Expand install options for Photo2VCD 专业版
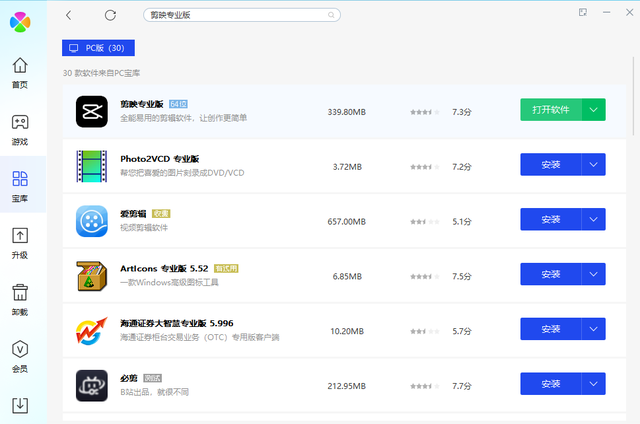The width and height of the screenshot is (640, 424). tap(593, 164)
